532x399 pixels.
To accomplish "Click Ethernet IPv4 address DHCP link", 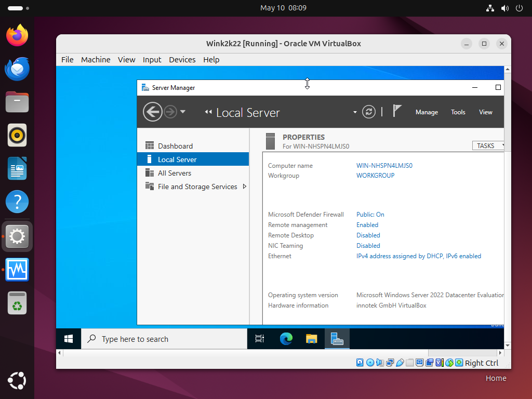I will pyautogui.click(x=419, y=256).
